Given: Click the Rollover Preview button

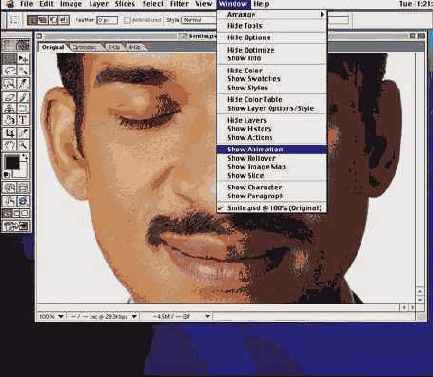Looking at the screenshot, I should click(x=10, y=201).
